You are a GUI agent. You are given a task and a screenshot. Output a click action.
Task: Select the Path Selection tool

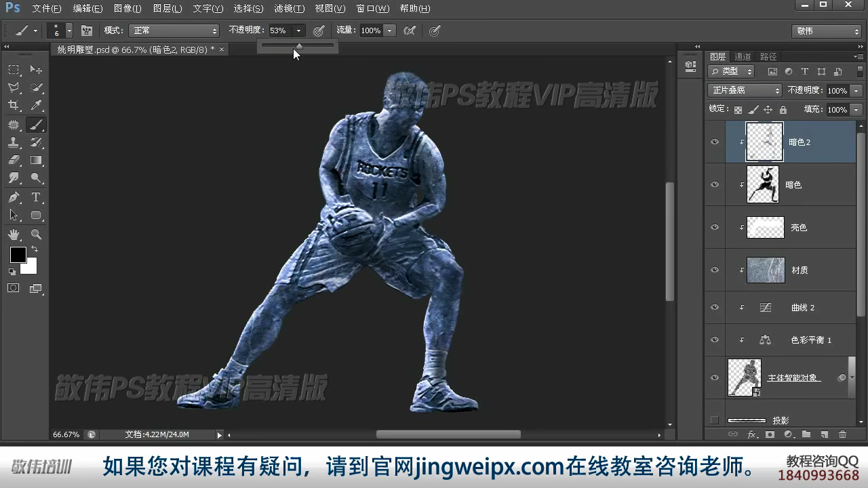click(x=14, y=215)
